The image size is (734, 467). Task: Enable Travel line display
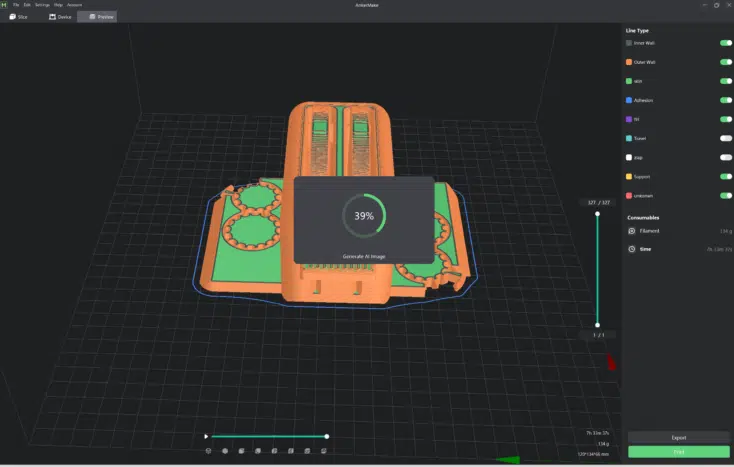tap(725, 138)
